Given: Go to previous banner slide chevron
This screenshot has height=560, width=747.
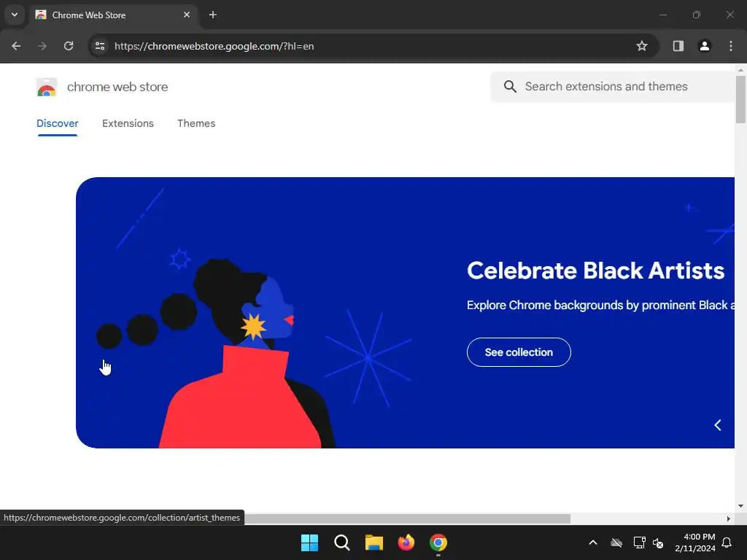Looking at the screenshot, I should click(x=718, y=425).
